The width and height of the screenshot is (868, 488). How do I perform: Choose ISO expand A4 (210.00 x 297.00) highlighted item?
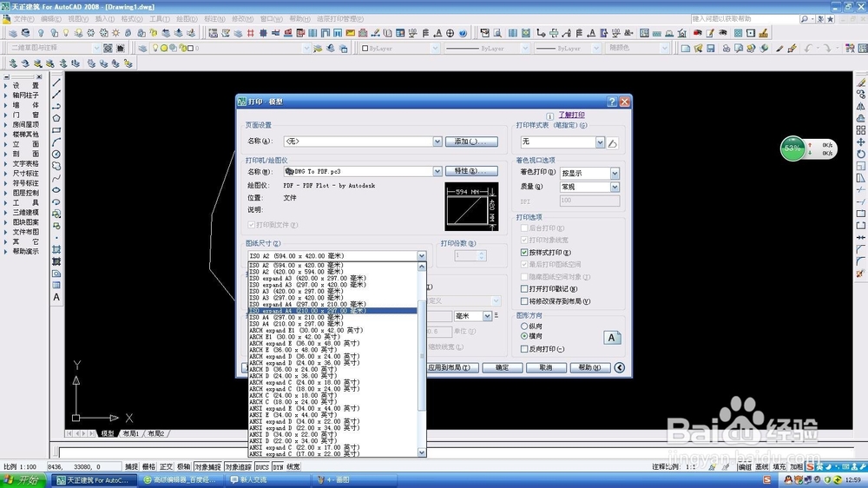point(332,311)
